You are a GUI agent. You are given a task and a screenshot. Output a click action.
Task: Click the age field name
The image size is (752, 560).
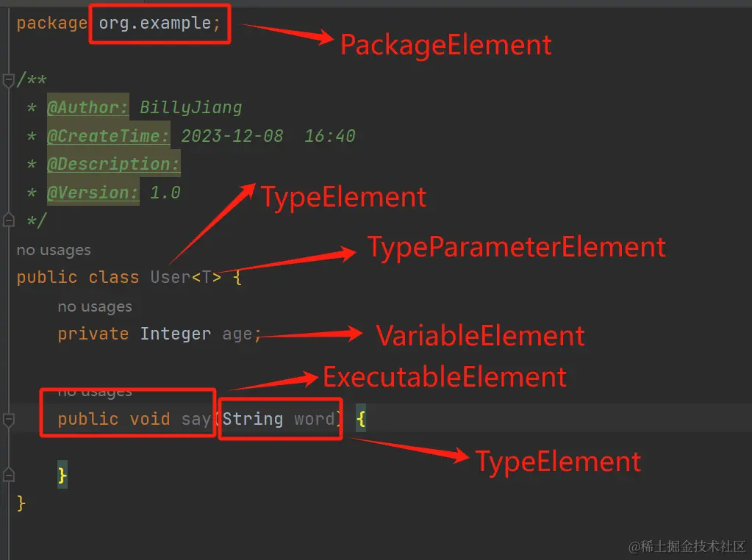237,334
